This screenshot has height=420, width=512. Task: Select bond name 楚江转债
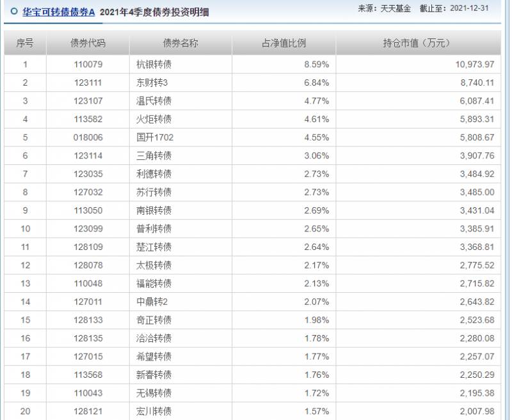[x=154, y=247]
